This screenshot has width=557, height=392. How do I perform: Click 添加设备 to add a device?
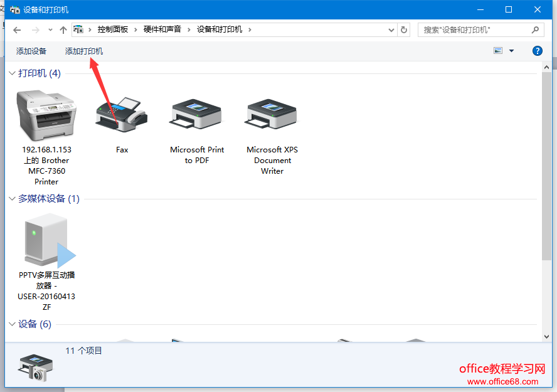click(31, 51)
